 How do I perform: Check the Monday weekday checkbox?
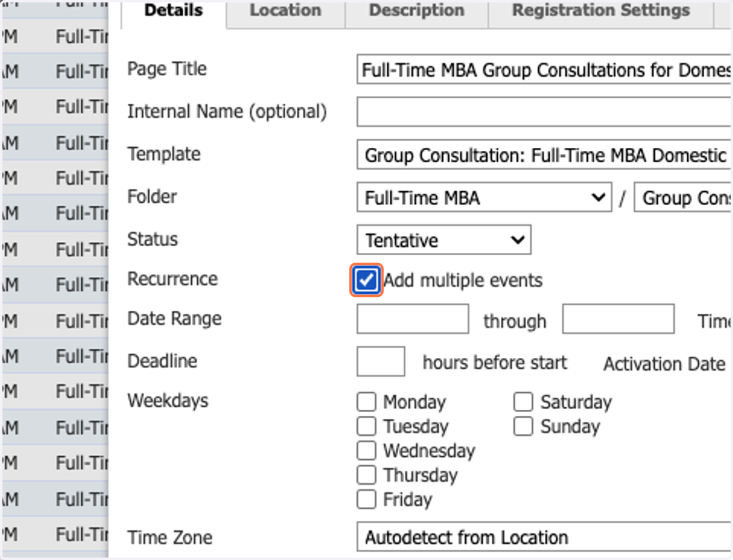(366, 402)
